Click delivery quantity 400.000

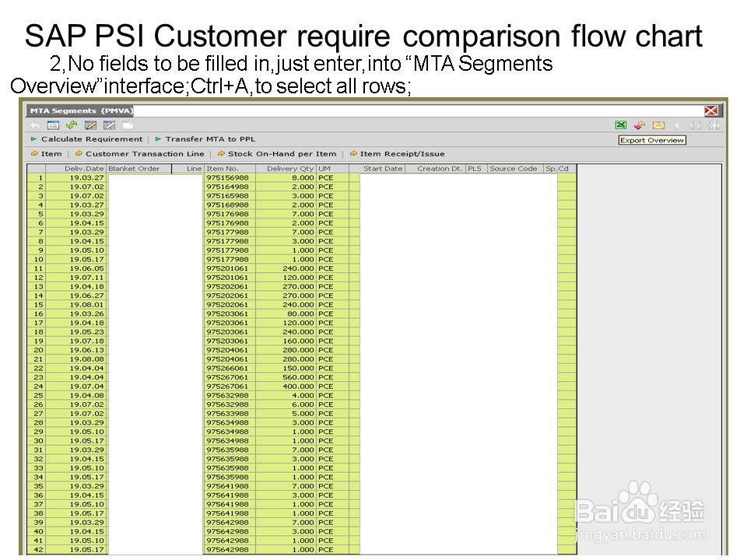pos(286,387)
